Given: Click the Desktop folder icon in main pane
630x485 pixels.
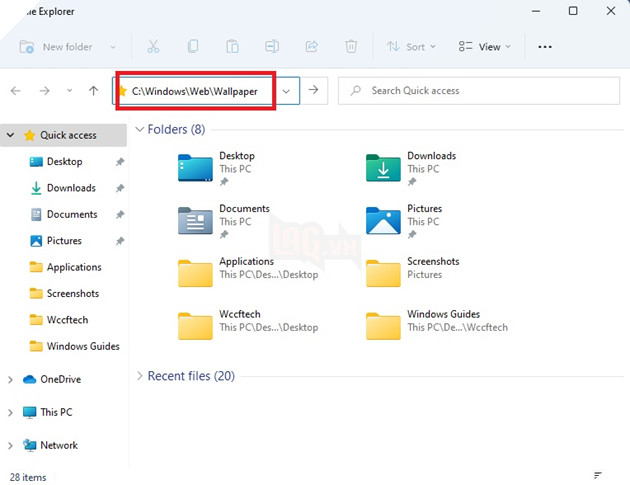Looking at the screenshot, I should [195, 168].
